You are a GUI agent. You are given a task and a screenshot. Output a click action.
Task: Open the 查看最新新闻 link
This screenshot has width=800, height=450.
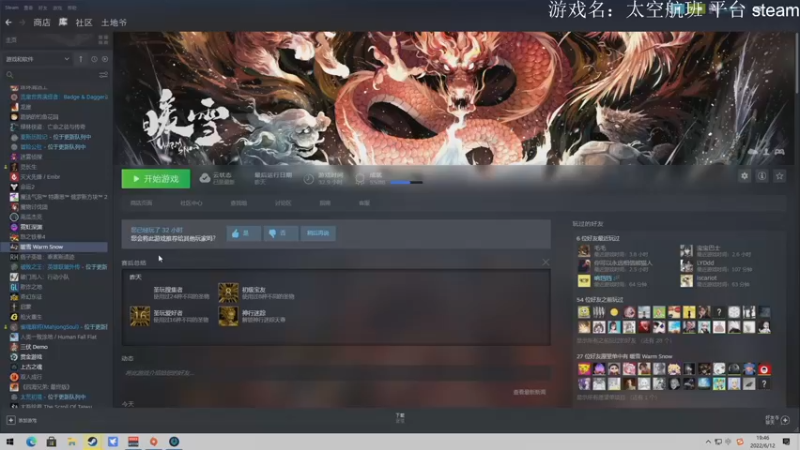click(x=529, y=392)
